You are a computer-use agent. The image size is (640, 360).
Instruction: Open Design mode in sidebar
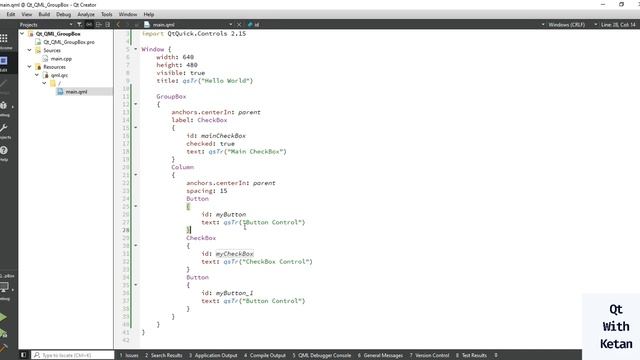click(x=4, y=86)
